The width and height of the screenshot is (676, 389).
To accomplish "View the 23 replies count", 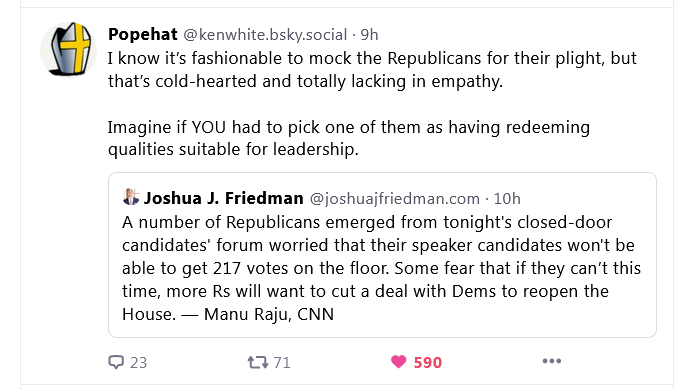I will pyautogui.click(x=138, y=362).
